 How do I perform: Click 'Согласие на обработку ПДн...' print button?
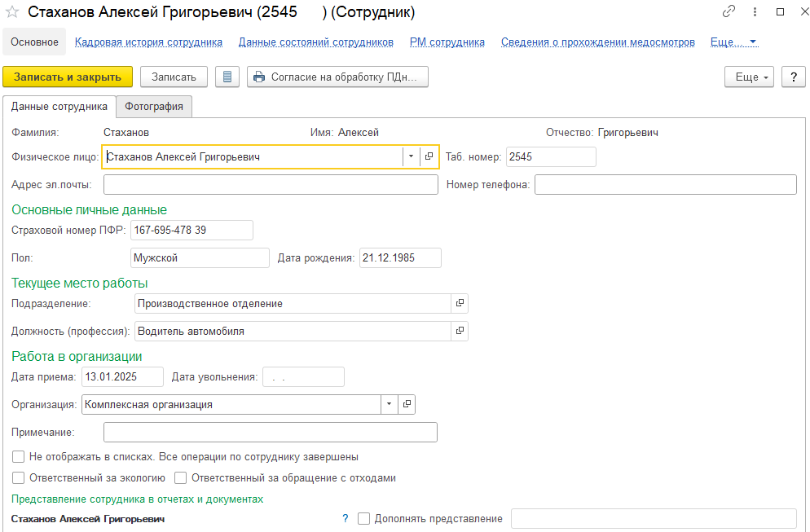[337, 77]
